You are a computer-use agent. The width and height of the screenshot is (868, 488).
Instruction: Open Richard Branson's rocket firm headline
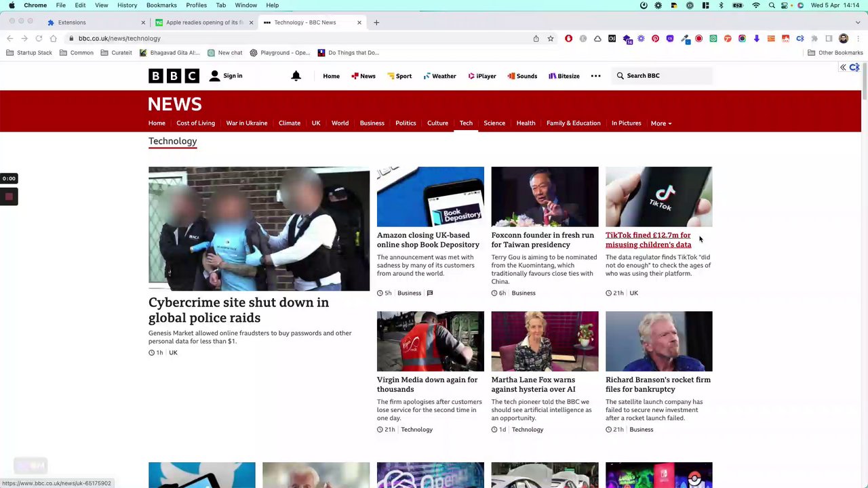[658, 384]
